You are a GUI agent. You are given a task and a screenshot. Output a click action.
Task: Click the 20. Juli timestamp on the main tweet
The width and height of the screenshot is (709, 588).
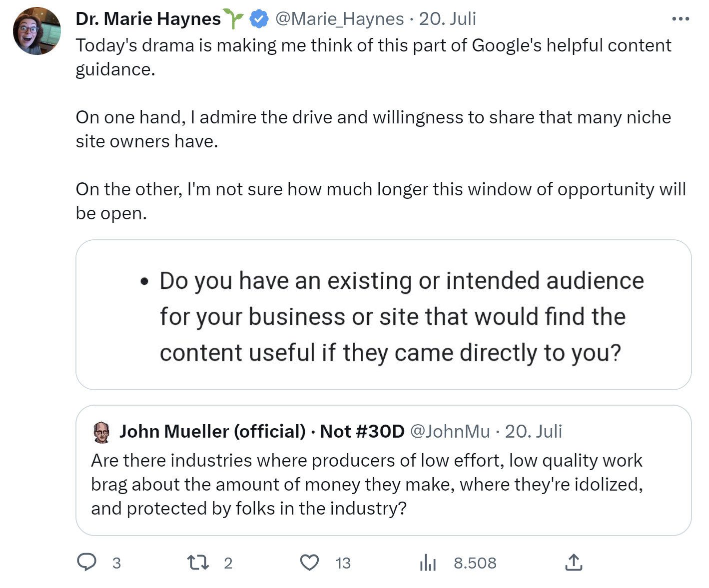pyautogui.click(x=448, y=18)
